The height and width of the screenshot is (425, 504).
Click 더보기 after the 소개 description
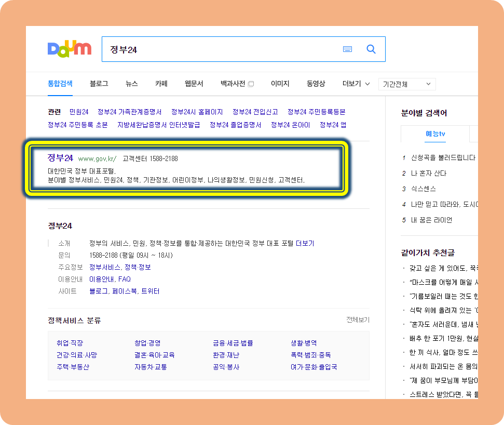tap(305, 243)
